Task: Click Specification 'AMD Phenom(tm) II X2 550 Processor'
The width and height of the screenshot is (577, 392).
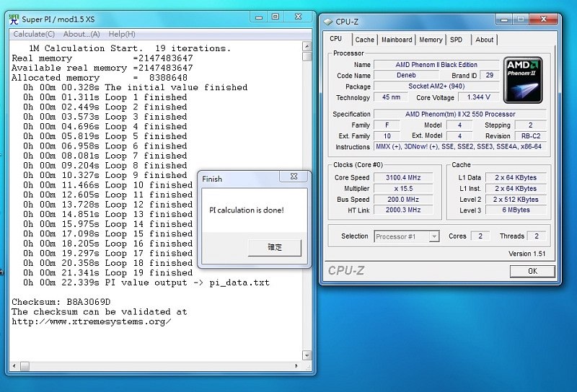Action: click(x=460, y=114)
